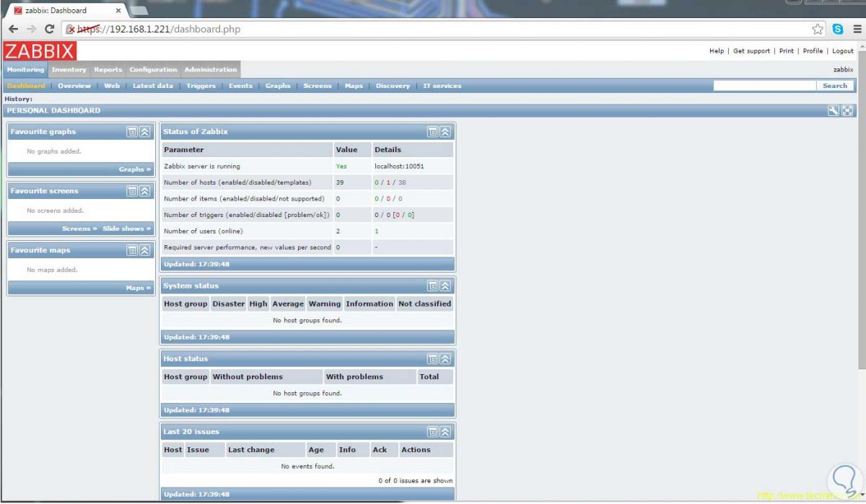This screenshot has height=504, width=866.
Task: Click '0 of 0 issues are shown' text
Action: (x=416, y=480)
